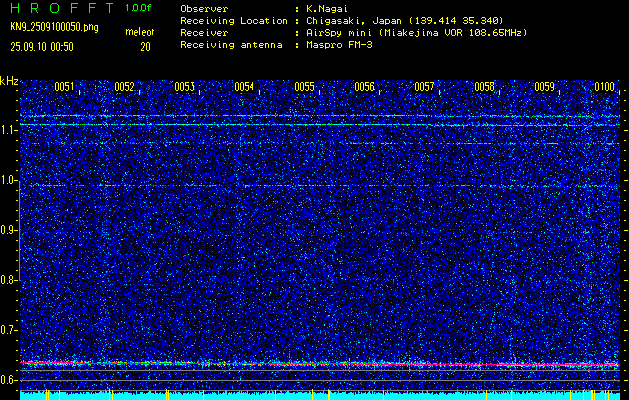Click the 1.1 frequency axis label
Image resolution: width=629 pixels, height=400 pixels.
[7, 130]
